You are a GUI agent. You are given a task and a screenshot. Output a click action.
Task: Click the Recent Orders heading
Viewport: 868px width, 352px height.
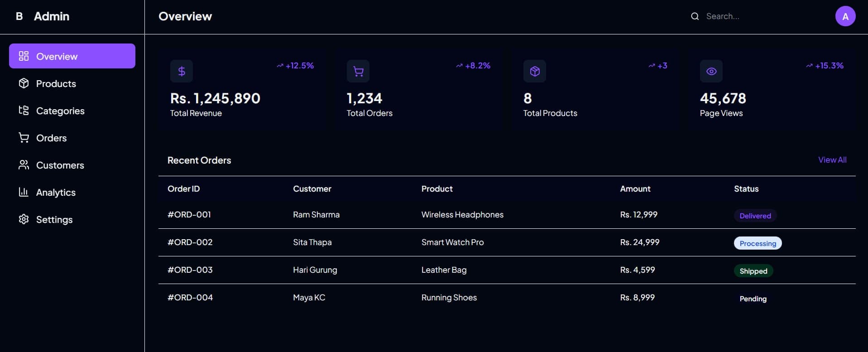point(199,160)
